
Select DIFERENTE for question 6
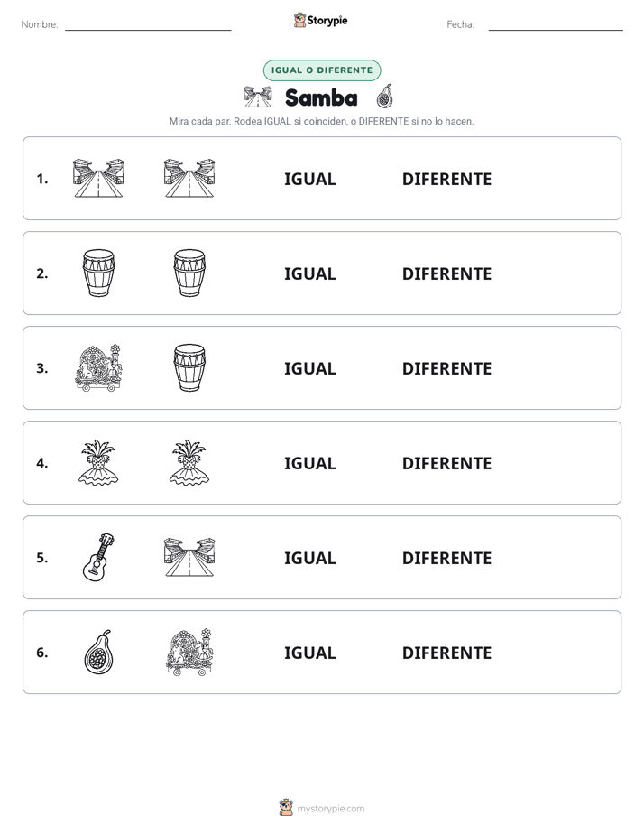[x=446, y=653]
